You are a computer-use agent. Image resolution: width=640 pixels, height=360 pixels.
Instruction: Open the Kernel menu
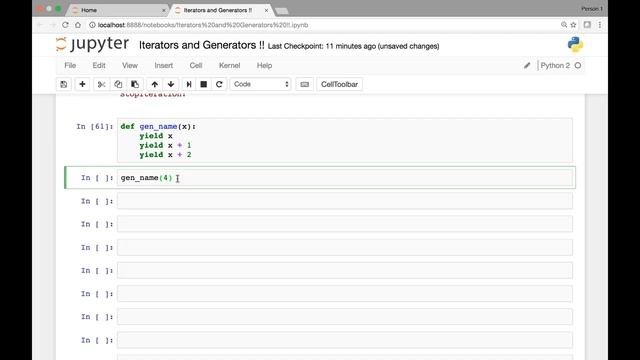(x=229, y=65)
